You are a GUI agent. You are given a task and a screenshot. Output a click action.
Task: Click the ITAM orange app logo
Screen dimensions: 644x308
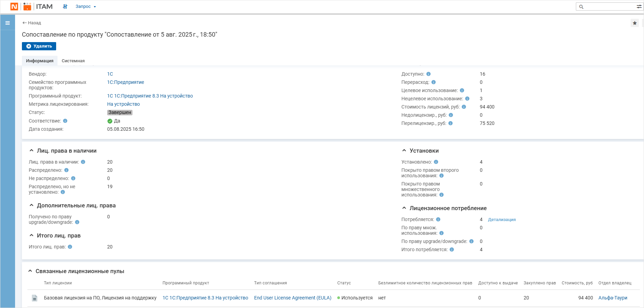click(27, 7)
